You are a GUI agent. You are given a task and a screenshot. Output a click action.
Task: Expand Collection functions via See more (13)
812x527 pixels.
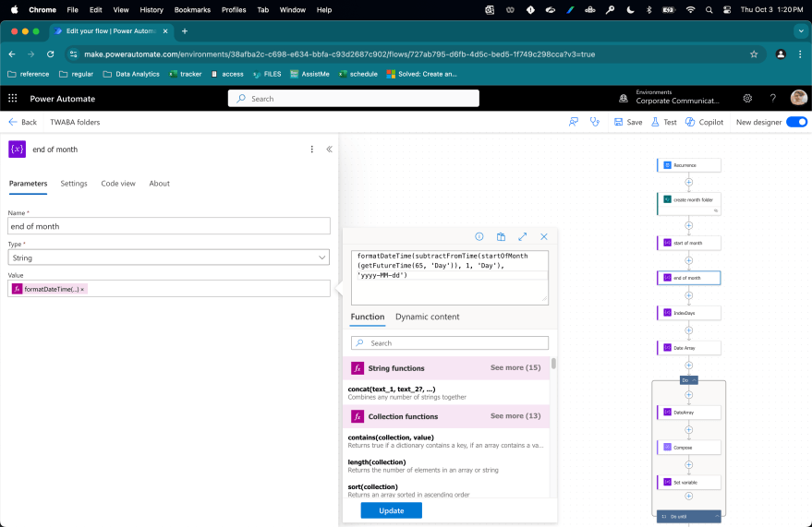(515, 416)
